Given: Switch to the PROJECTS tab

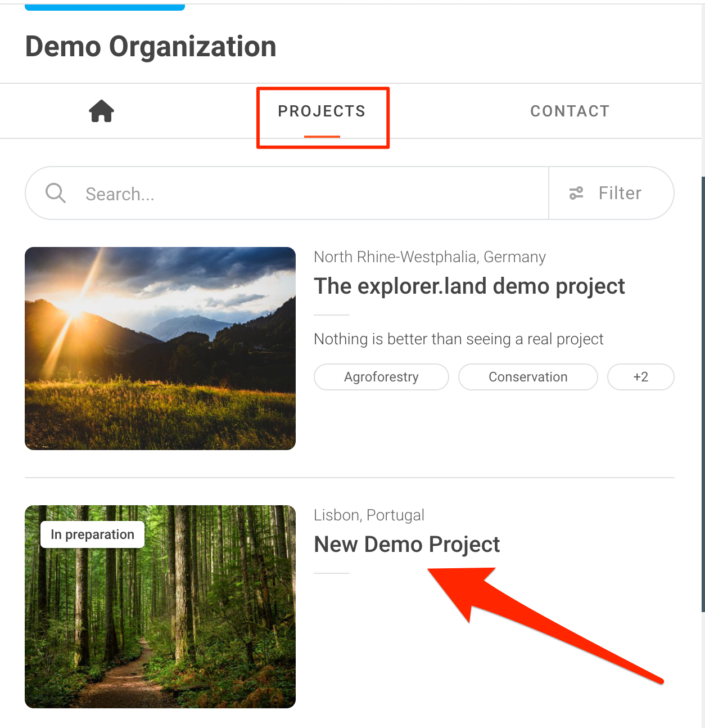Looking at the screenshot, I should click(322, 111).
